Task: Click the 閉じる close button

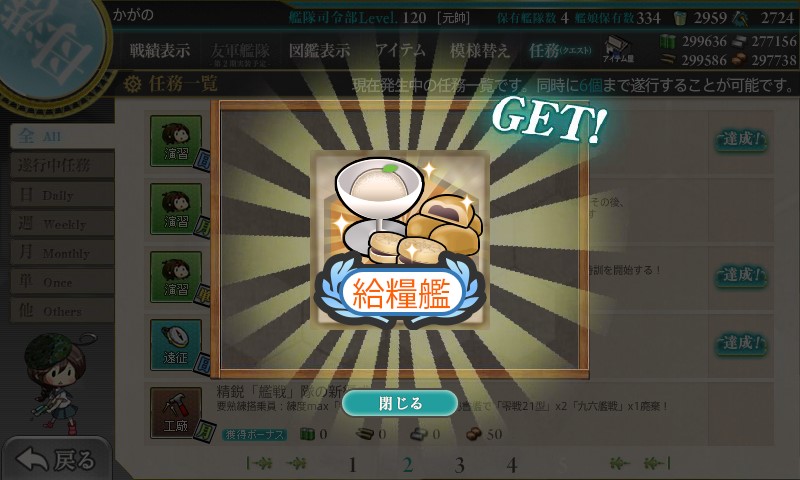Action: tap(399, 403)
